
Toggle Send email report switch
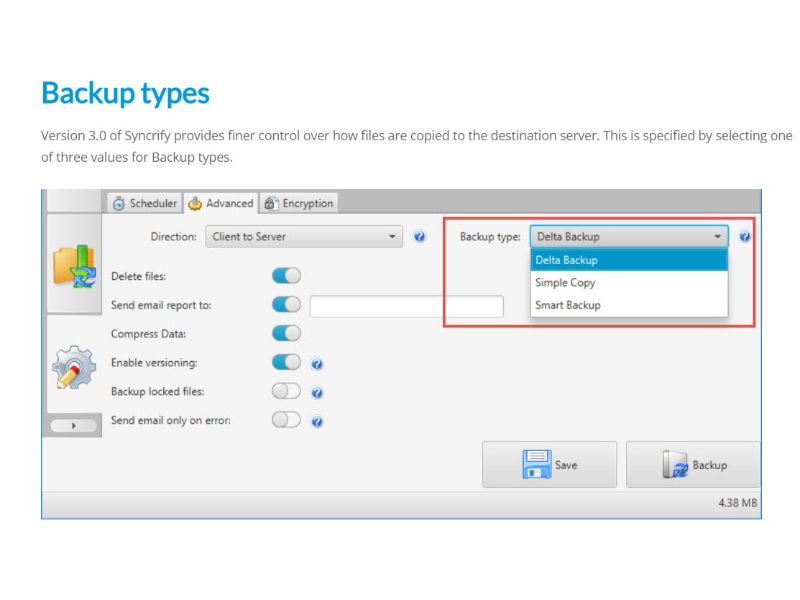[x=286, y=305]
